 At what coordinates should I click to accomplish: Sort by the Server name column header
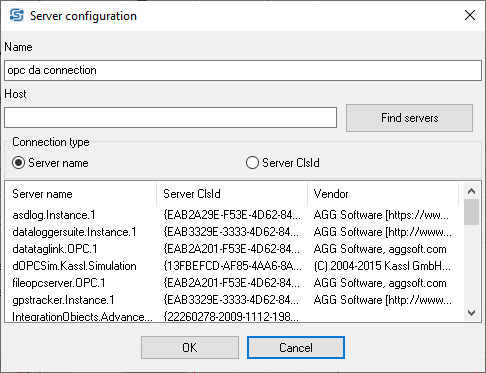(x=80, y=194)
